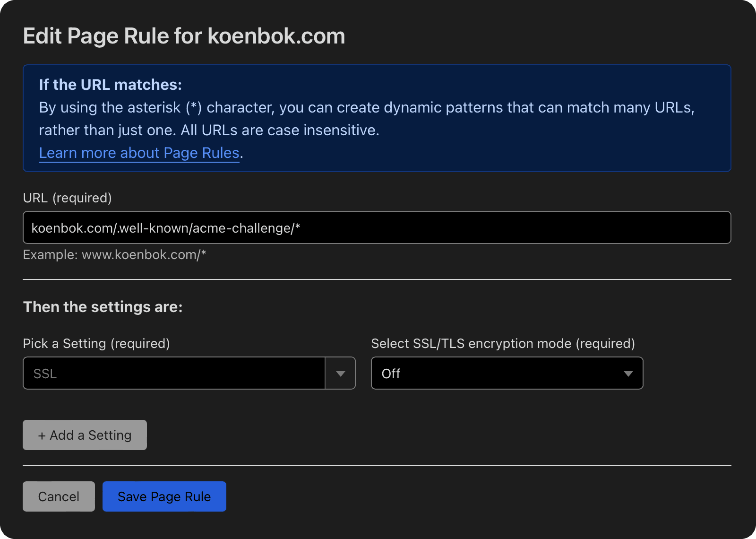
Task: Select the URL (required) label
Action: coord(67,198)
